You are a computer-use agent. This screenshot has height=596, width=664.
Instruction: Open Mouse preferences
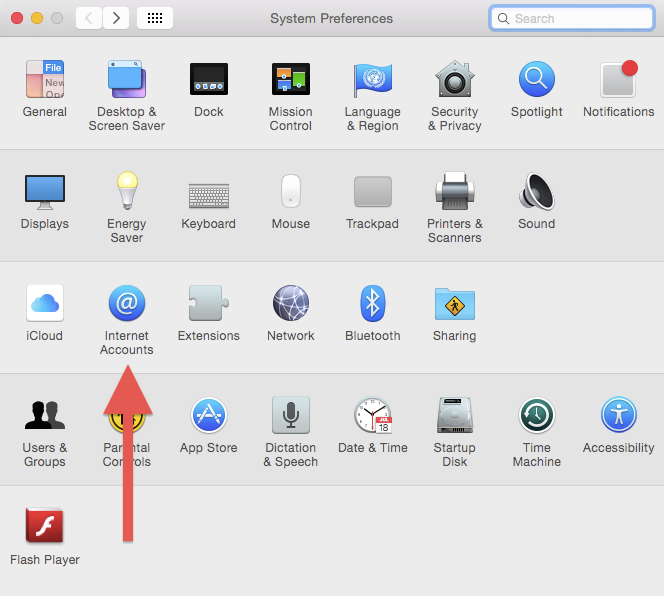coord(291,191)
